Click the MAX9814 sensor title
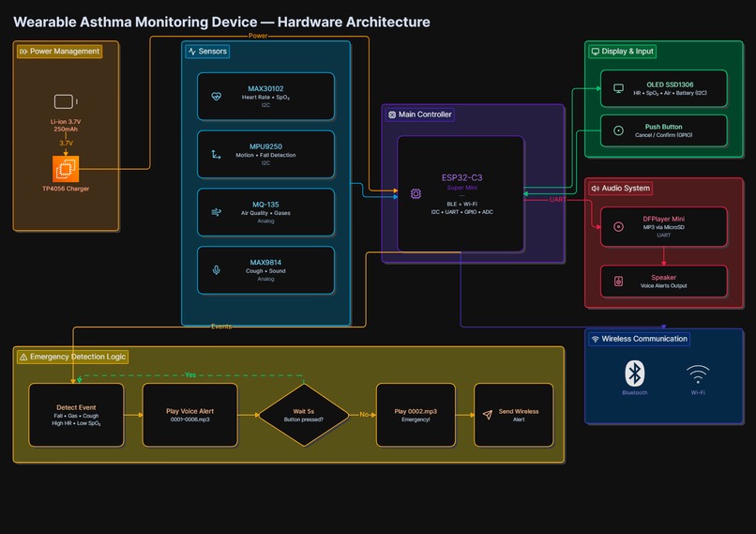The image size is (756, 534). pyautogui.click(x=265, y=263)
